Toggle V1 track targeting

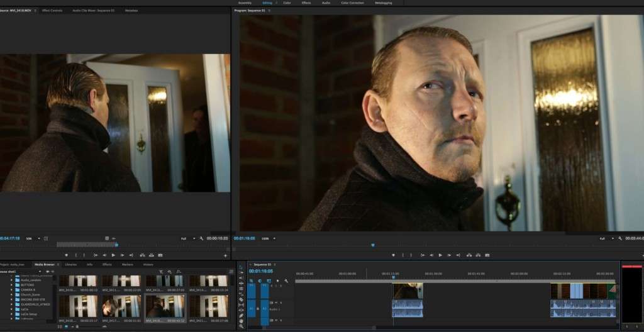(x=265, y=290)
